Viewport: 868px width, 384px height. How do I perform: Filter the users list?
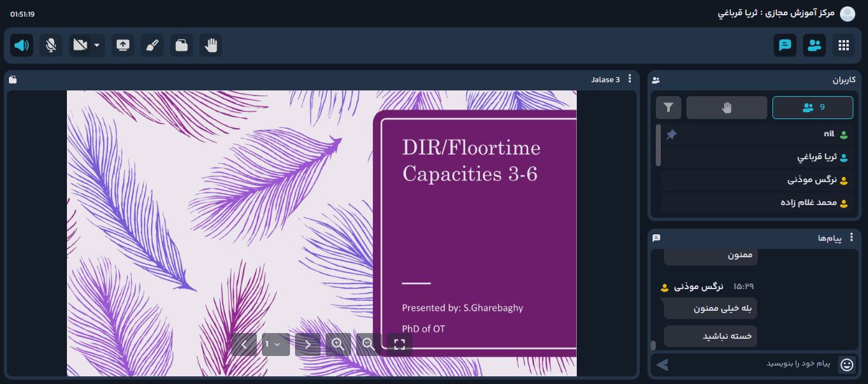click(669, 108)
